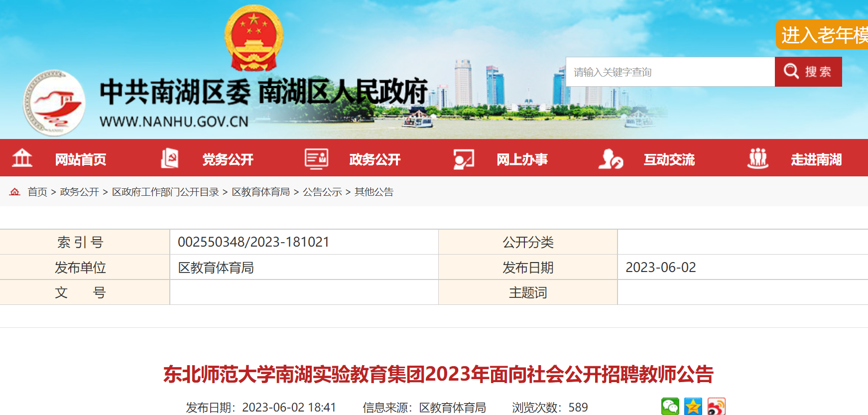Share the article via WeChat icon
Viewport: 868px width, 415px height.
pos(670,407)
